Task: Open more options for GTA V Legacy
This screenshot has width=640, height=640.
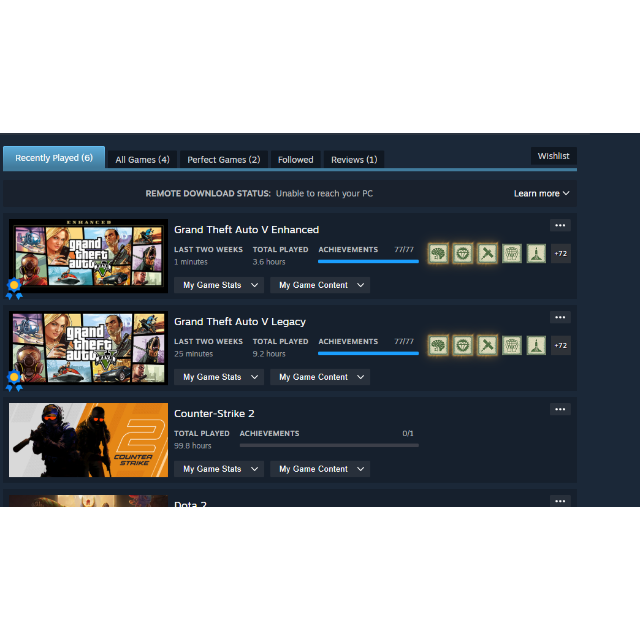Action: pyautogui.click(x=560, y=317)
